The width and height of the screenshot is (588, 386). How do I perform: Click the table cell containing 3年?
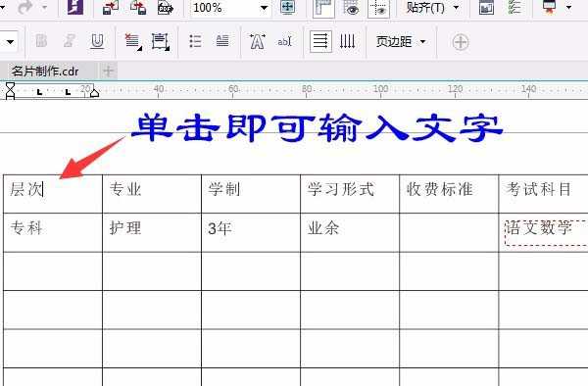pos(251,233)
